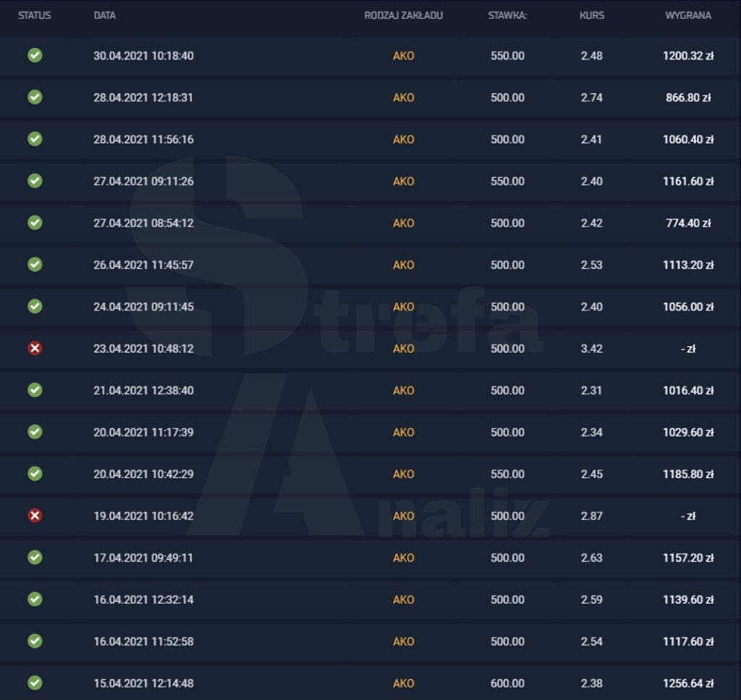Click the date 17.04.2021 09:49:11

click(x=144, y=557)
